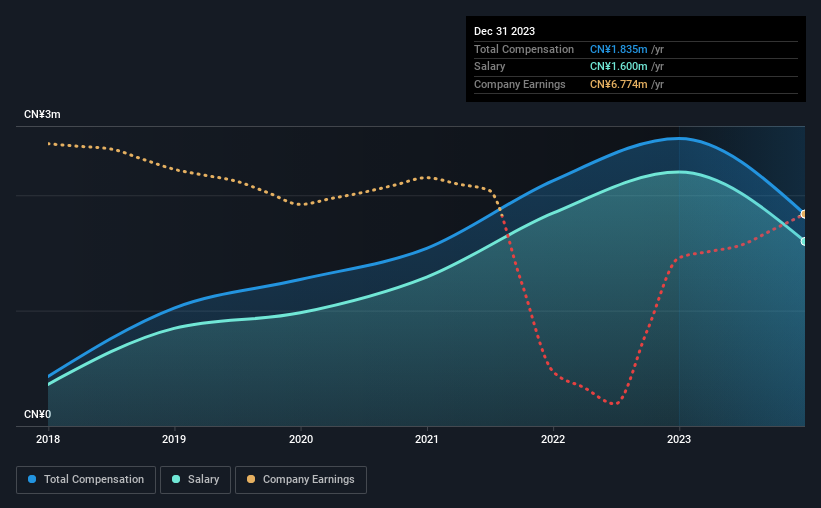
Task: Click the CN¥0 y-axis label
Action: click(38, 414)
